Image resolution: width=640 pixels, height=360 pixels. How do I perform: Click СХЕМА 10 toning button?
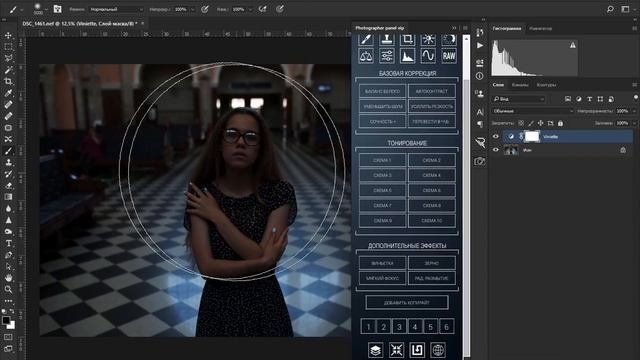[x=432, y=220]
